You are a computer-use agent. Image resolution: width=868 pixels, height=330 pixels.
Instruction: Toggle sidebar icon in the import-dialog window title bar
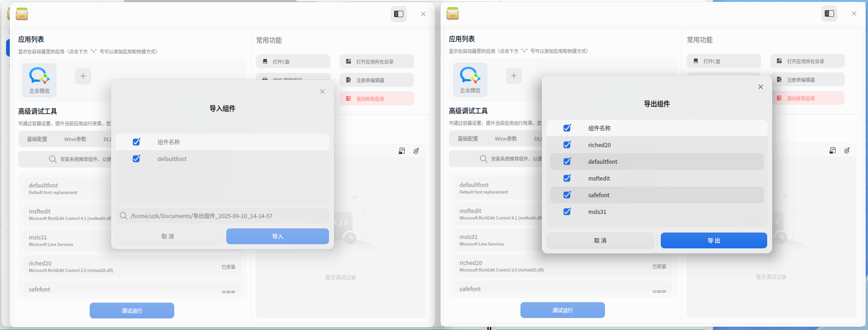point(399,14)
